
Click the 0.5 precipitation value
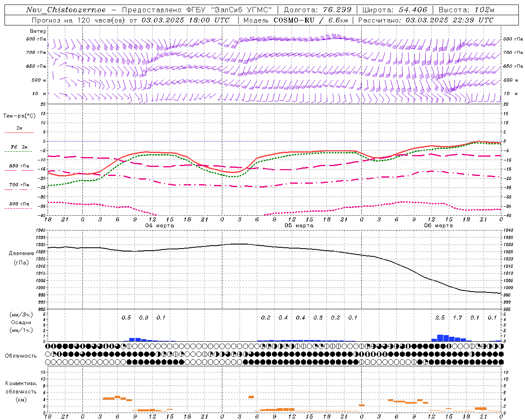coord(126,317)
